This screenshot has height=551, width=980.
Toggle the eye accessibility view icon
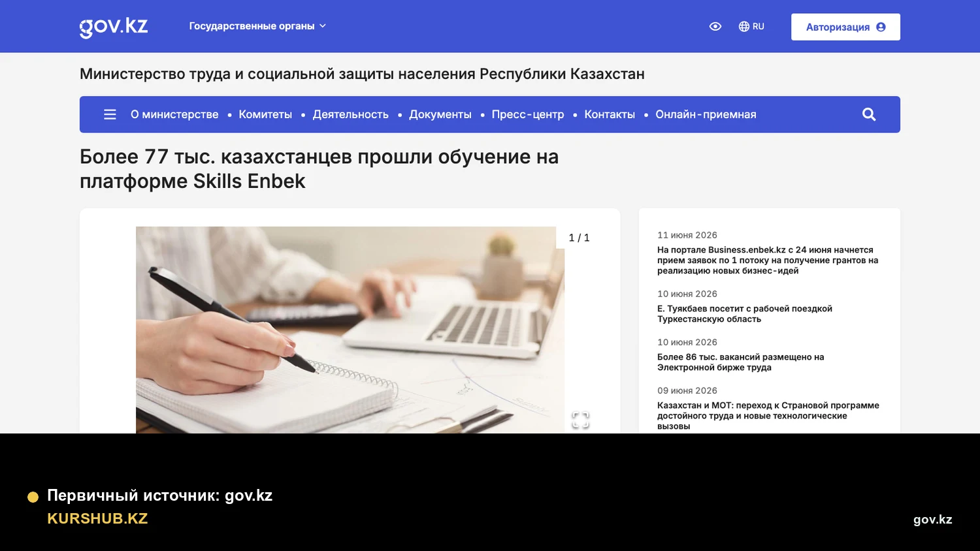tap(715, 27)
